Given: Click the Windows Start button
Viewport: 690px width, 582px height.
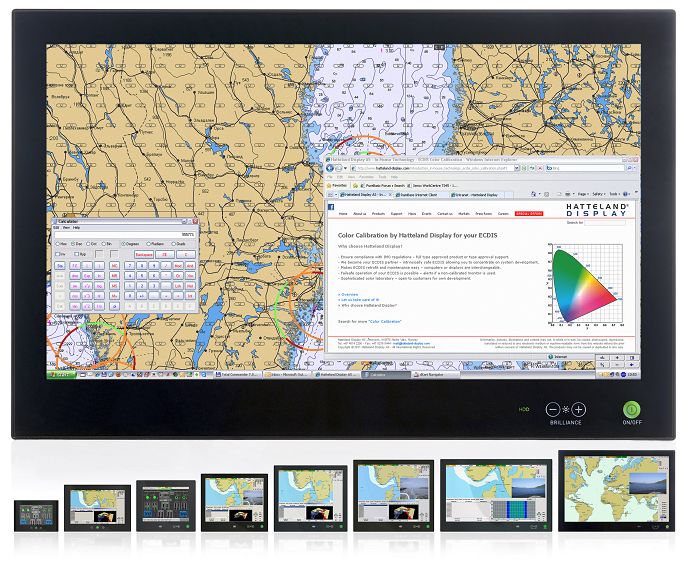Looking at the screenshot, I should (61, 374).
